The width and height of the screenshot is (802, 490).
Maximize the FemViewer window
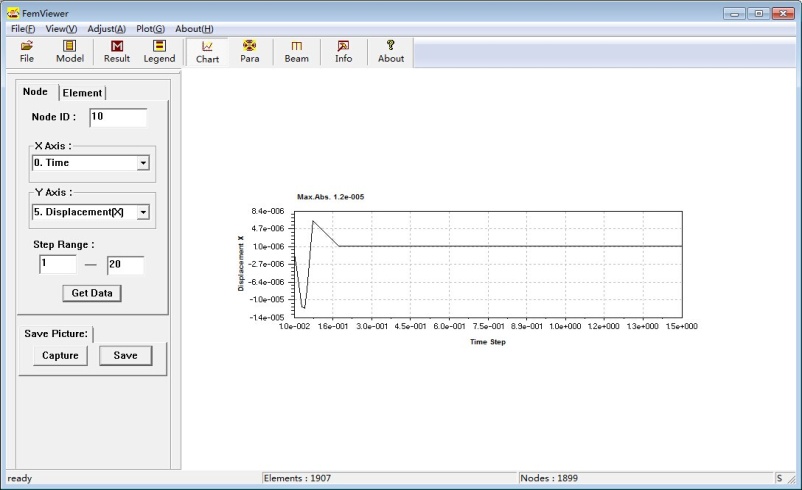pos(759,13)
